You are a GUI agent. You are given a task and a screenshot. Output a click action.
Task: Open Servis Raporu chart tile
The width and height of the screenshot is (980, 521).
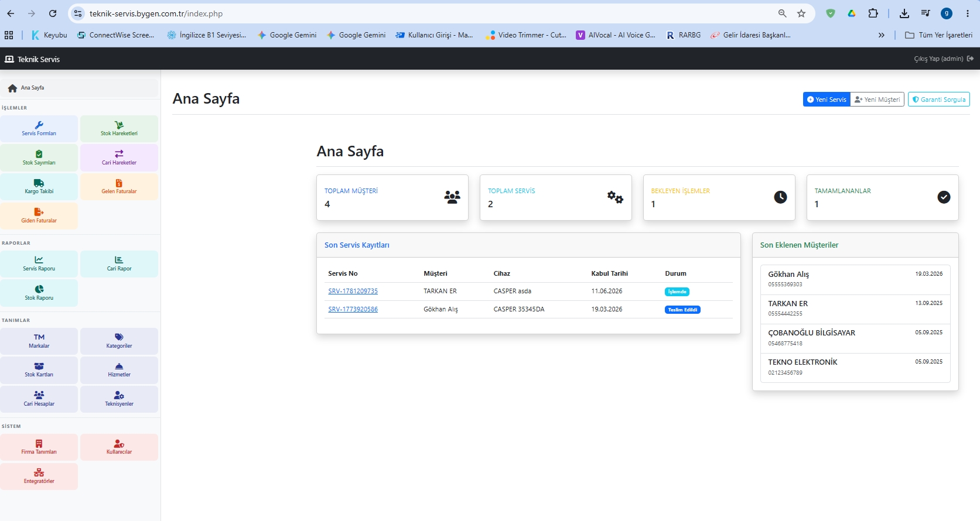(x=39, y=264)
